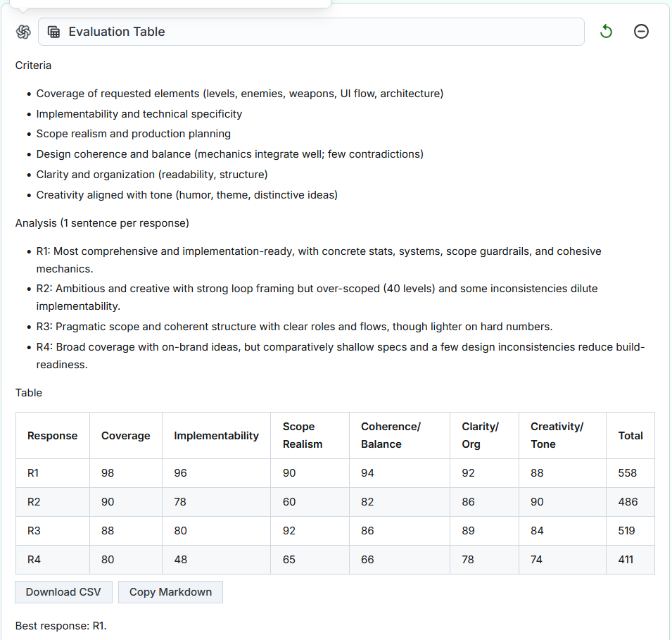672x640 pixels.
Task: Click the R2 total score 486
Action: tap(628, 502)
